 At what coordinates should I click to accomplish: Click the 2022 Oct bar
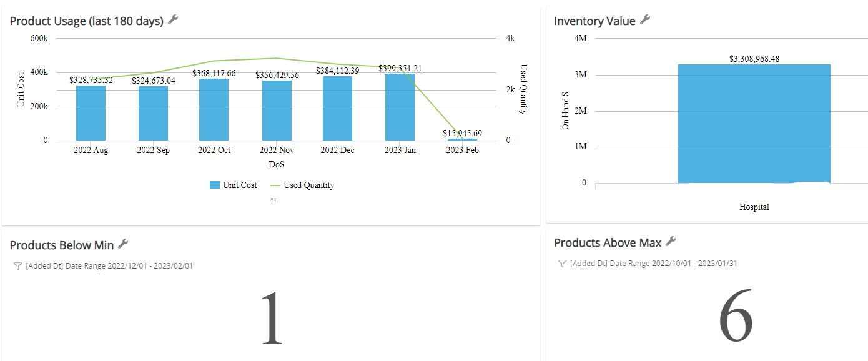click(x=214, y=110)
